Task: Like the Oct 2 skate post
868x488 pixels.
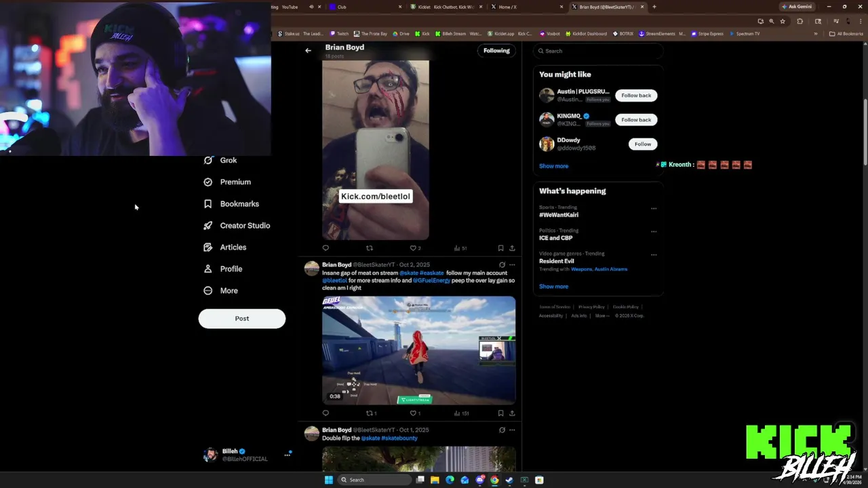Action: [415, 413]
